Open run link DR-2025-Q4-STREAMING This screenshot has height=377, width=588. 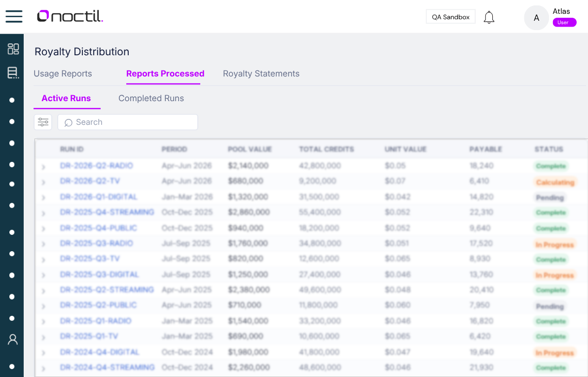tap(107, 212)
